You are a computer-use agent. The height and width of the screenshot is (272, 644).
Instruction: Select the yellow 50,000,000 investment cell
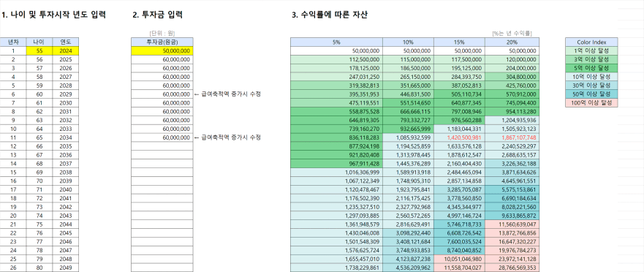coord(162,51)
